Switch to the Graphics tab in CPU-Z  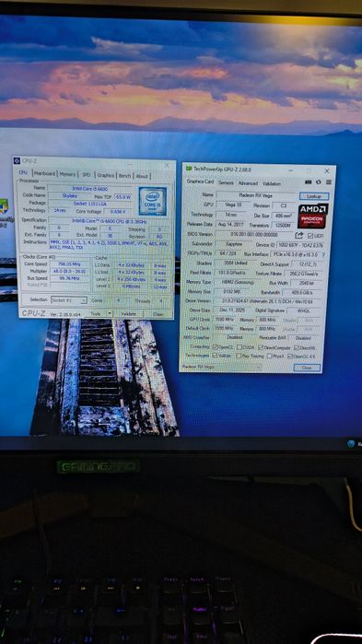(106, 175)
